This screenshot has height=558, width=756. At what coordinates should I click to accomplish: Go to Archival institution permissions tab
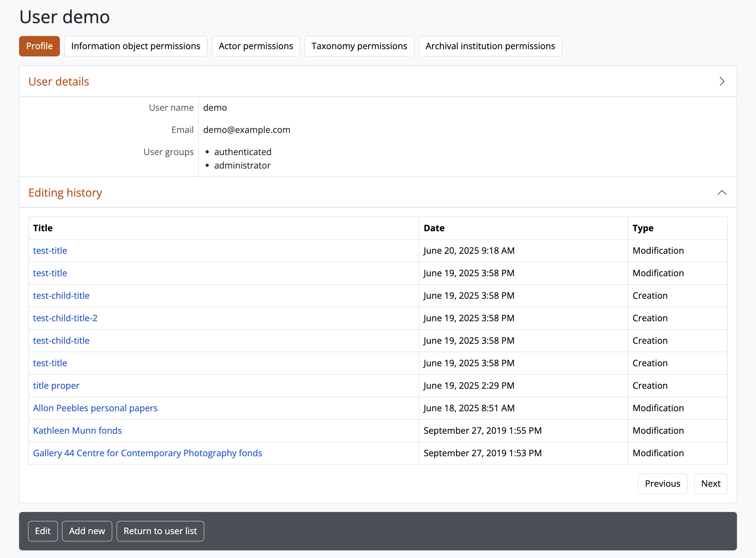point(490,46)
